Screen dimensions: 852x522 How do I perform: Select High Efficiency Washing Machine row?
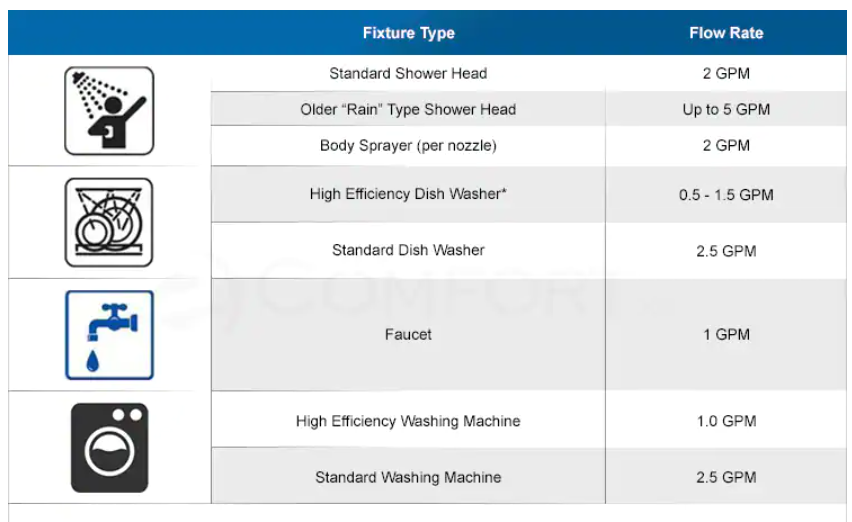pos(408,421)
